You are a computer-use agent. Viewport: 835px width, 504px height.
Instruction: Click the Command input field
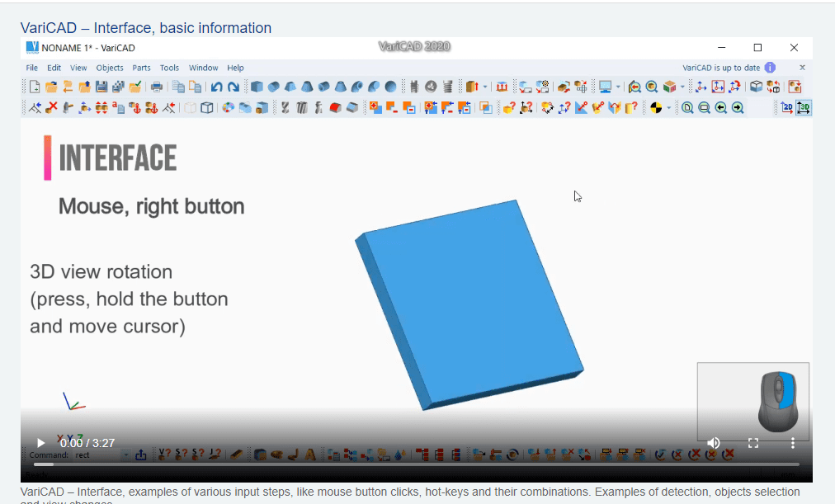pyautogui.click(x=98, y=455)
